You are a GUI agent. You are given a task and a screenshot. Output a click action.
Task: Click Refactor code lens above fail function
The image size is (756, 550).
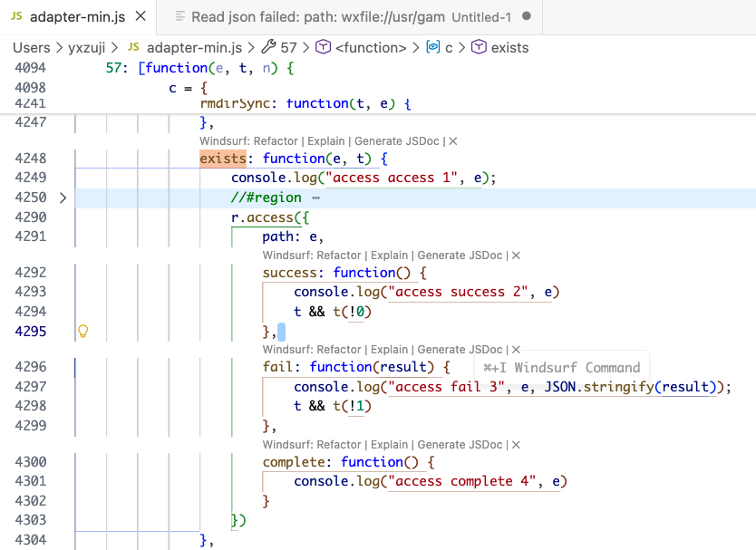(339, 350)
